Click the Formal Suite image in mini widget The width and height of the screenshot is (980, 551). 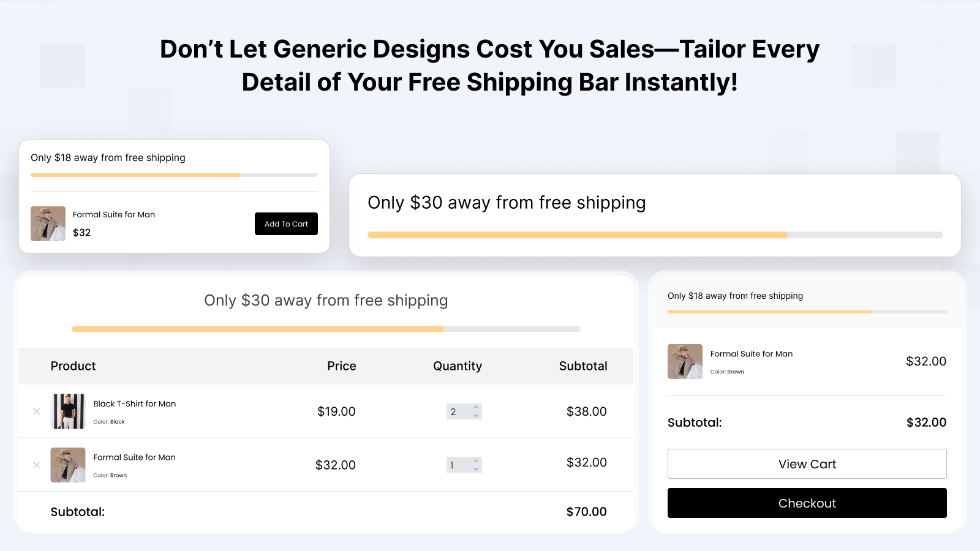pos(48,223)
